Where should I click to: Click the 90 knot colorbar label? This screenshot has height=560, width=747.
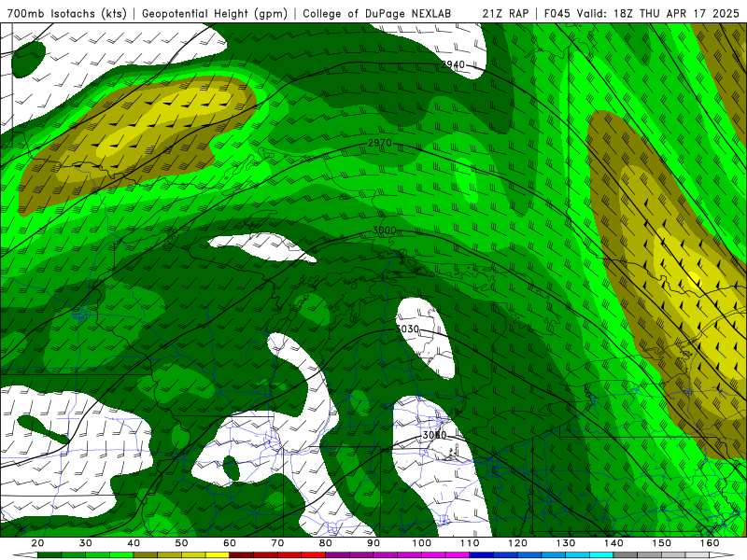(x=373, y=543)
